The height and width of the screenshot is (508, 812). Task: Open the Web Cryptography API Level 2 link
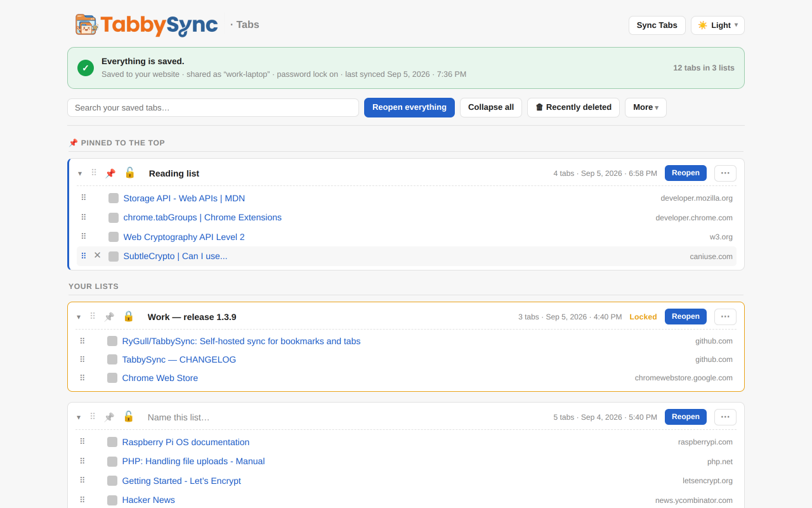tap(184, 237)
